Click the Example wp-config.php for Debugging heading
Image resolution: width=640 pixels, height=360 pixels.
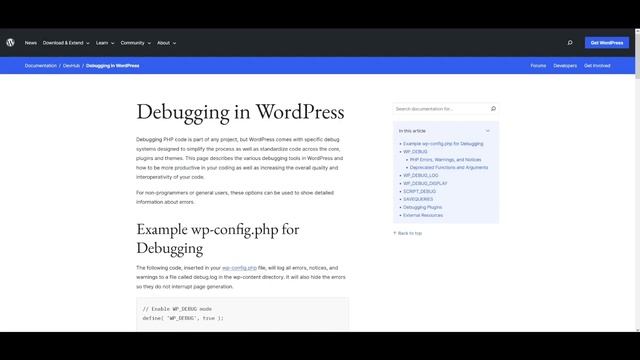click(218, 238)
